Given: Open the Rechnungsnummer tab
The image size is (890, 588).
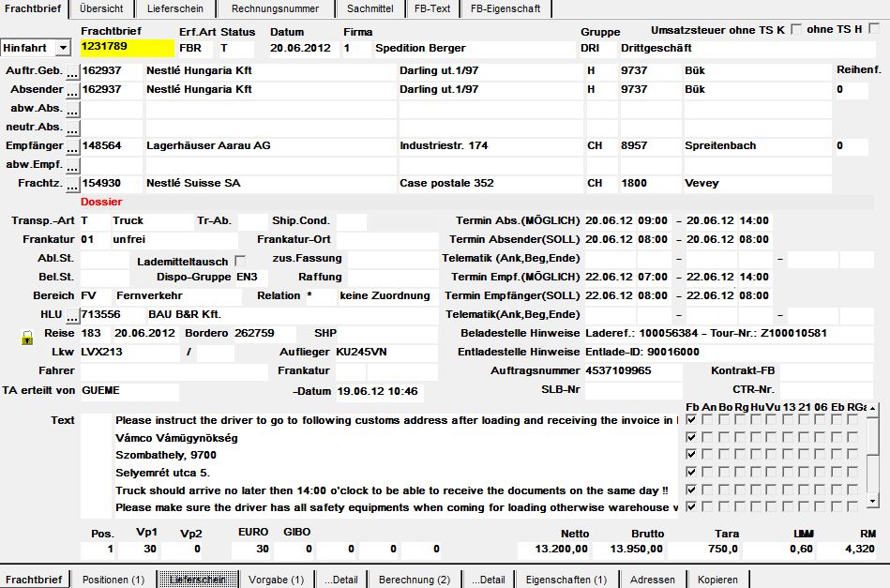Looking at the screenshot, I should (276, 8).
